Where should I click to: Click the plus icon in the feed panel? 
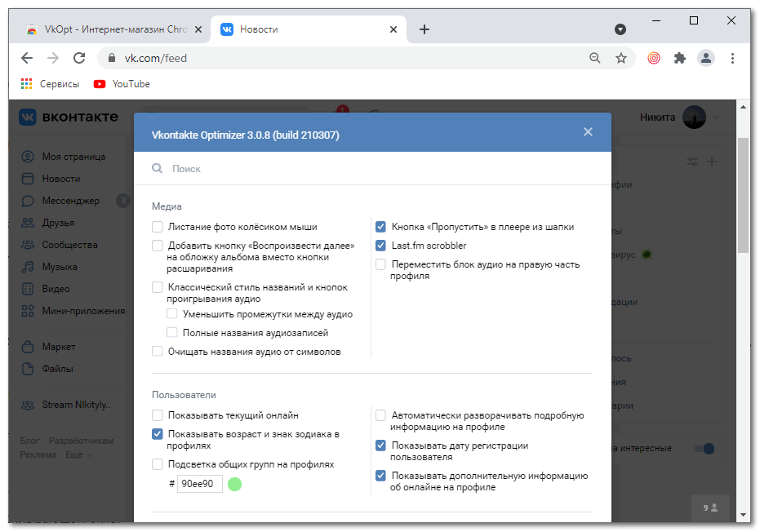[712, 162]
